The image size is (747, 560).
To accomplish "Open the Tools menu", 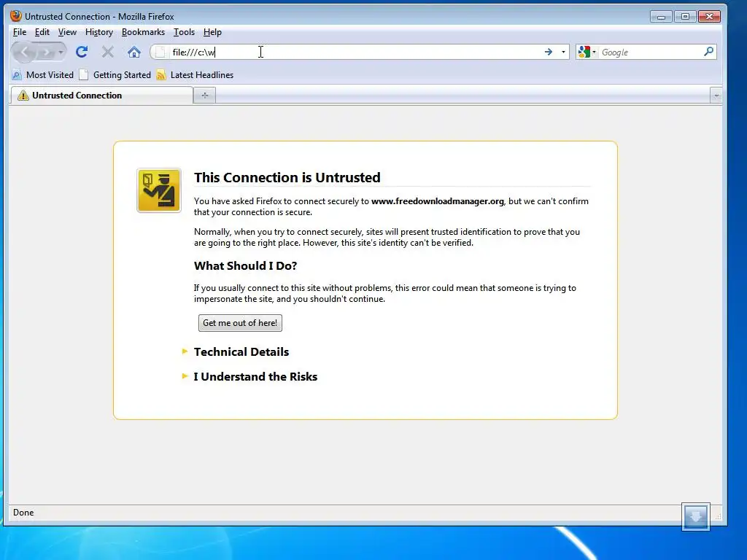I will pos(184,32).
